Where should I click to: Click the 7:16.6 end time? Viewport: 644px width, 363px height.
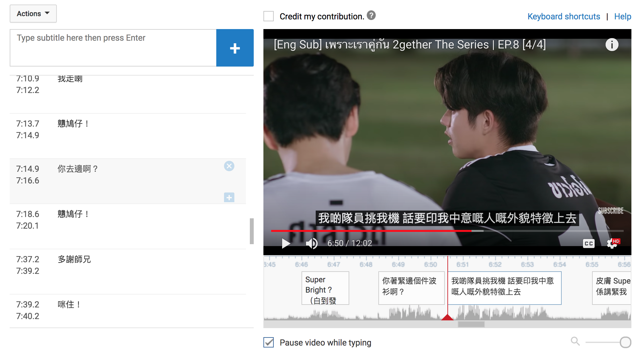(x=28, y=181)
